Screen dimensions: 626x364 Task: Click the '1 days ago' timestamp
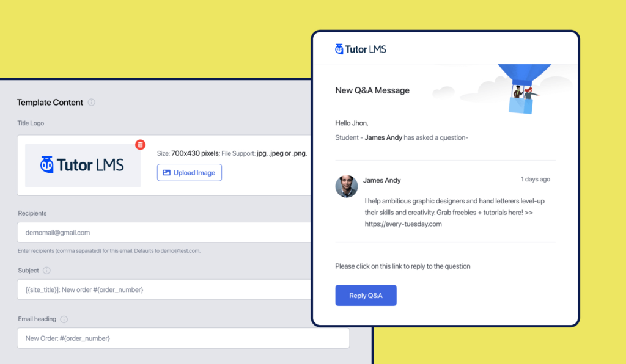coord(535,180)
